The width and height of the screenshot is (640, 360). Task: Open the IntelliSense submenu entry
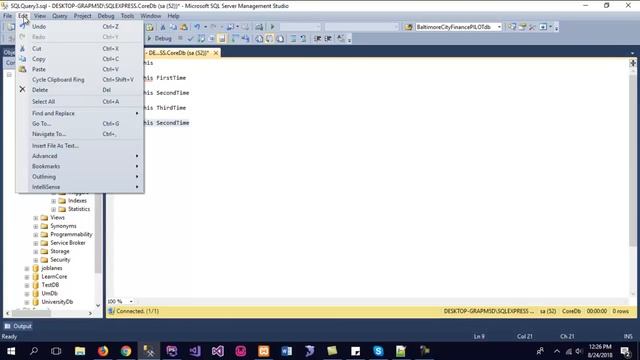point(80,187)
